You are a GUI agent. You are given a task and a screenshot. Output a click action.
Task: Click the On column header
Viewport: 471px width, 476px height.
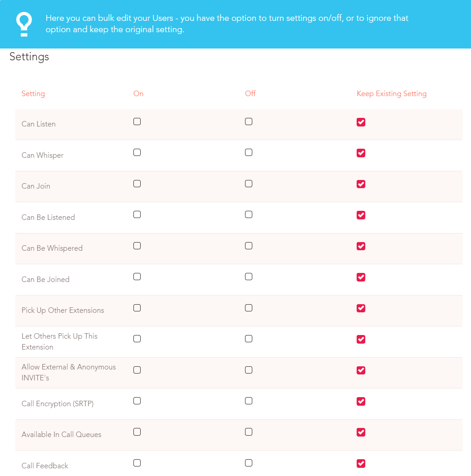pyautogui.click(x=138, y=93)
